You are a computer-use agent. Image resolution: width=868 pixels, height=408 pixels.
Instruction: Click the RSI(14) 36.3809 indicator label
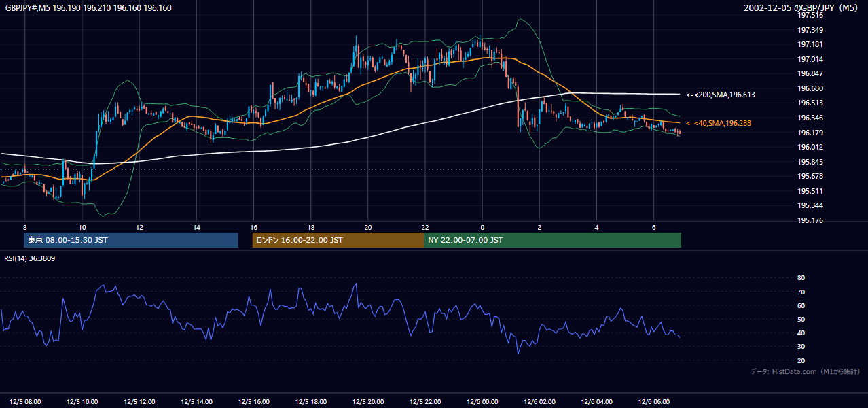[30, 258]
